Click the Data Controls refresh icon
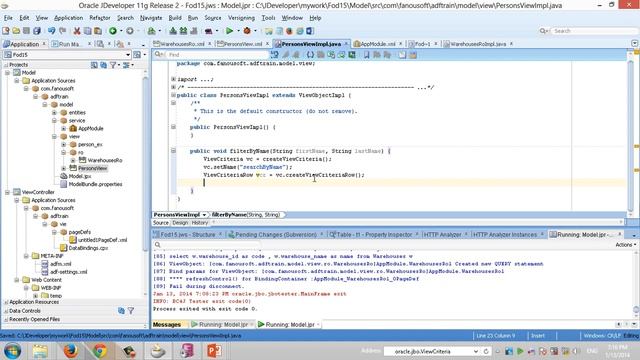 (121, 311)
